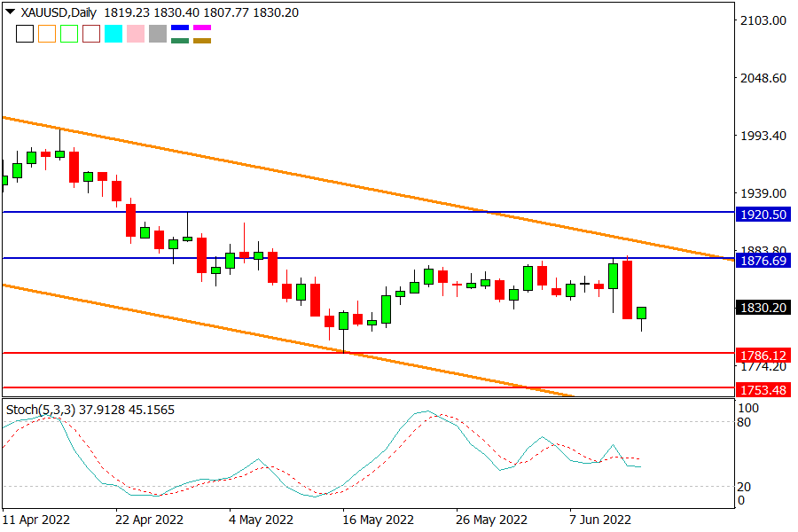
Task: Click the black triangle beside XAUUSD,Daily
Action: [10, 12]
